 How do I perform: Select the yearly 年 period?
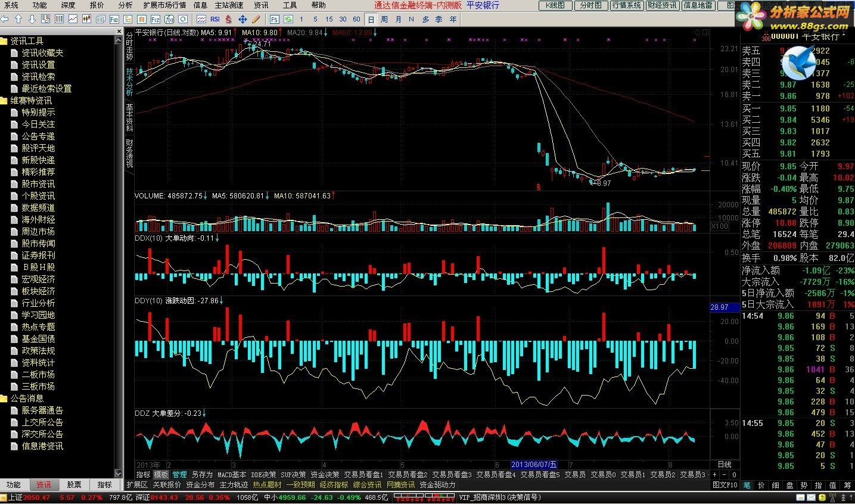pos(453,19)
